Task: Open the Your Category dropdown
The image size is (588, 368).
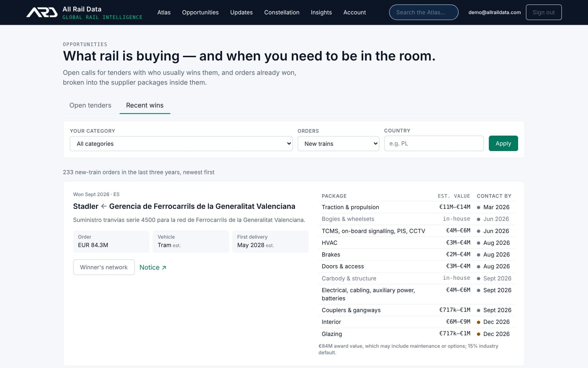Action: 181,143
